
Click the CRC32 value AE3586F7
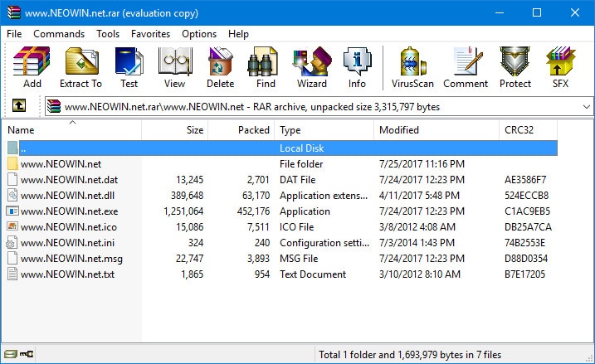(x=525, y=180)
